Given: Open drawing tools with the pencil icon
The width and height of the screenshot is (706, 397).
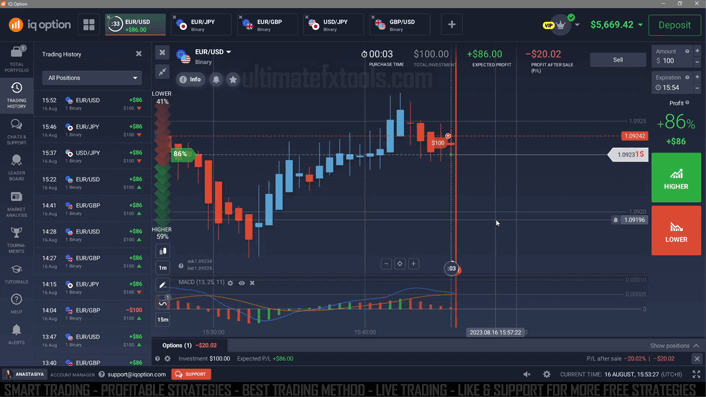Looking at the screenshot, I should coord(163,285).
